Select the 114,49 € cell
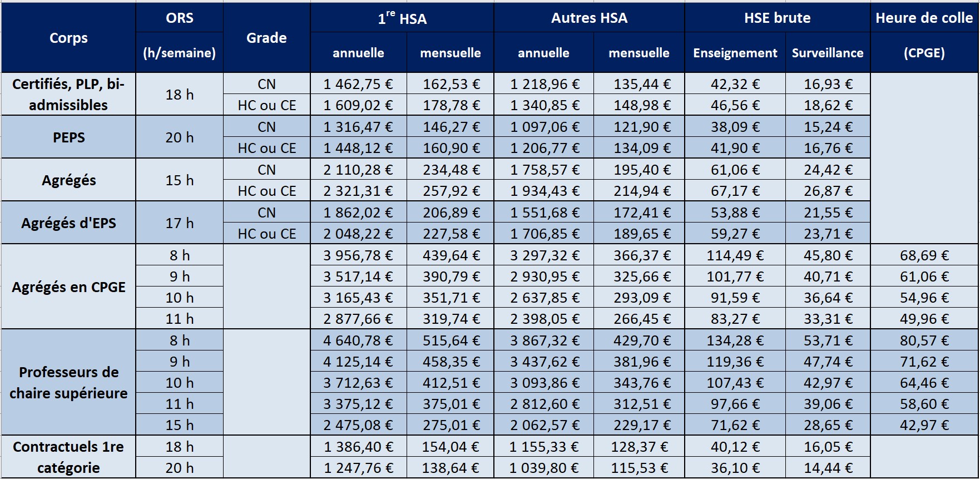 (x=735, y=255)
